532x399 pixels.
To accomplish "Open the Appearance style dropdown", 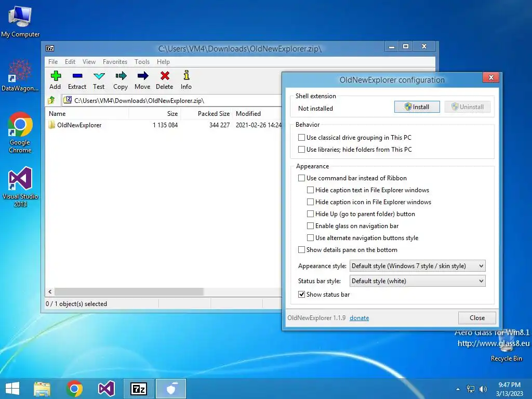I will (417, 265).
